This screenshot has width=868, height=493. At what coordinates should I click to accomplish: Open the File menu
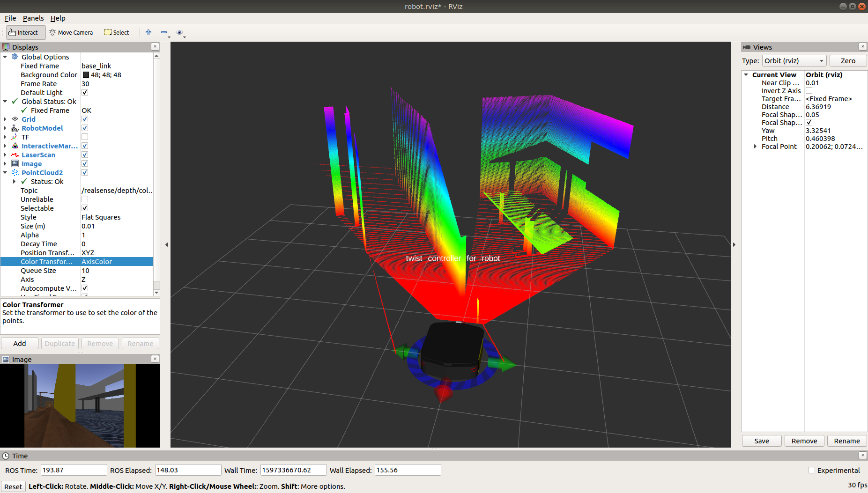[x=10, y=18]
